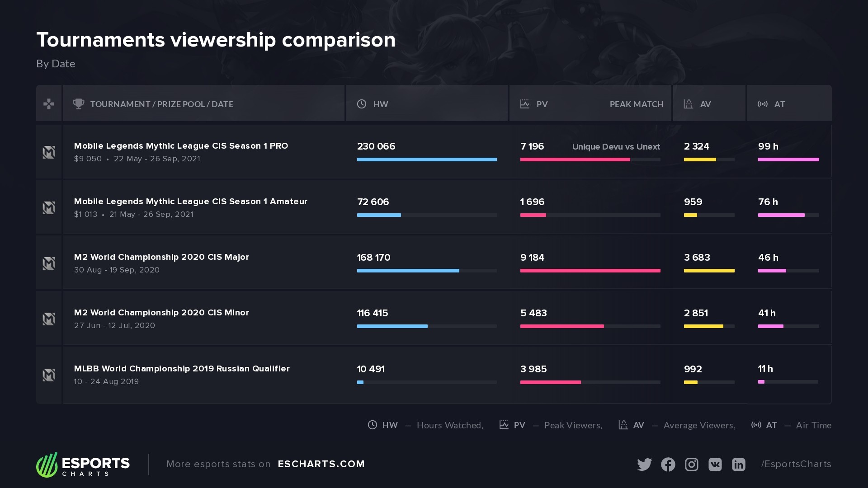Click the Twitter icon in the footer
This screenshot has height=488, width=868.
click(x=644, y=465)
